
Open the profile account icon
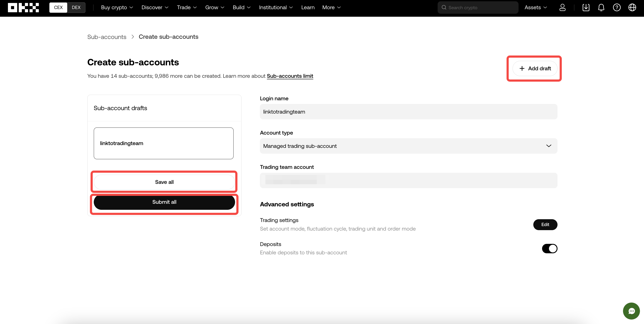[562, 7]
